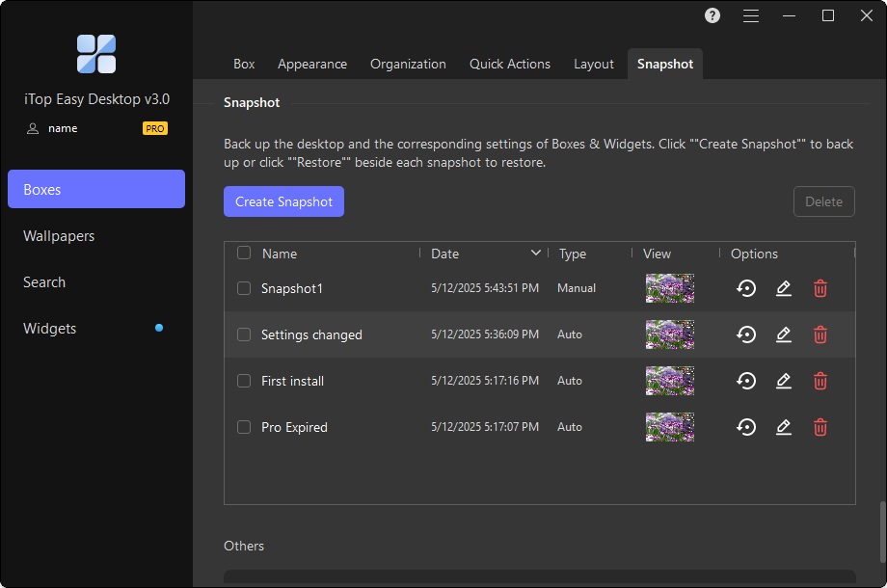
Task: Open the help question mark icon
Action: [x=712, y=15]
